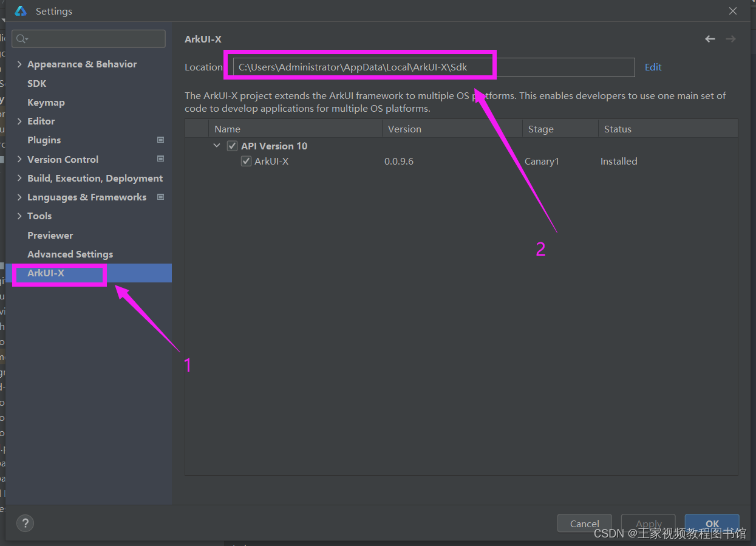
Task: Click the DevEco Studio logo in title bar
Action: pos(21,11)
